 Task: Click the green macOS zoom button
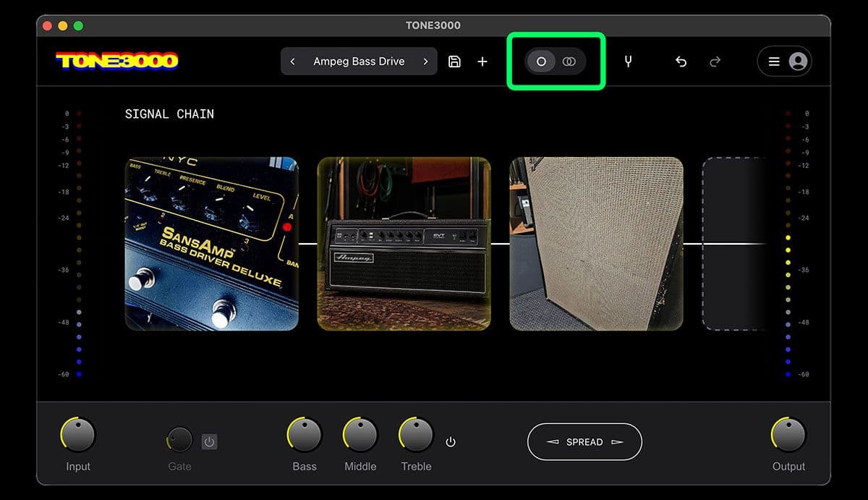78,26
